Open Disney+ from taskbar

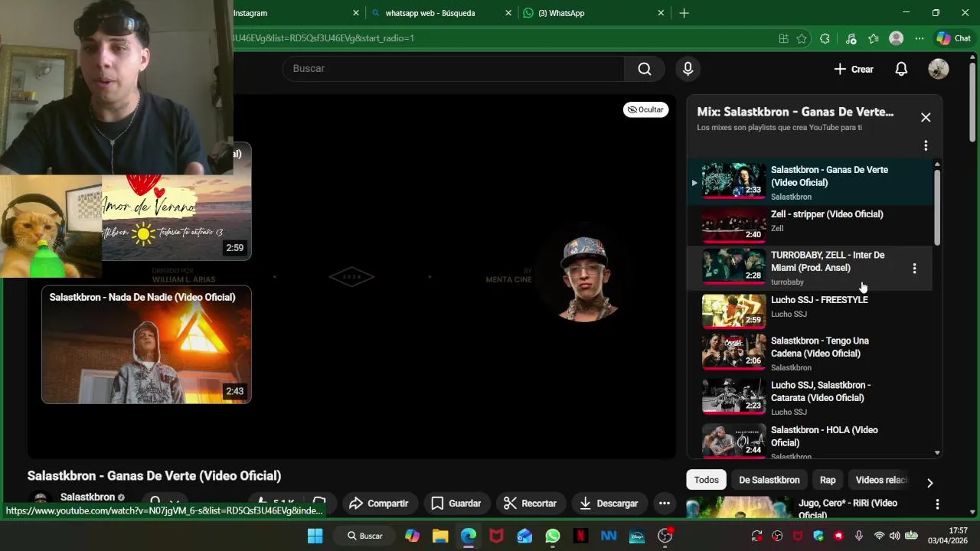(x=637, y=536)
